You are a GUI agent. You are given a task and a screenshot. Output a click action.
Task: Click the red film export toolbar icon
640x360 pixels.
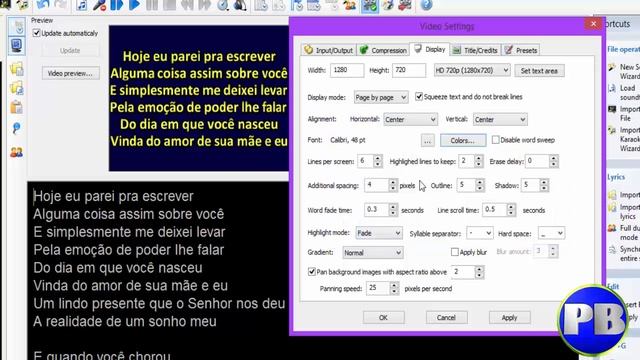(x=404, y=5)
